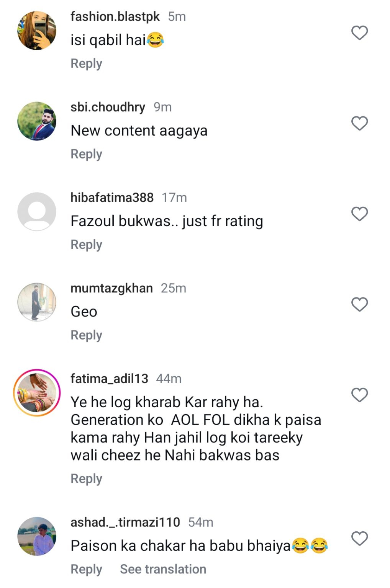Tap heart beside ashad._.tirmazi110's comment
The width and height of the screenshot is (390, 588).
point(359,538)
